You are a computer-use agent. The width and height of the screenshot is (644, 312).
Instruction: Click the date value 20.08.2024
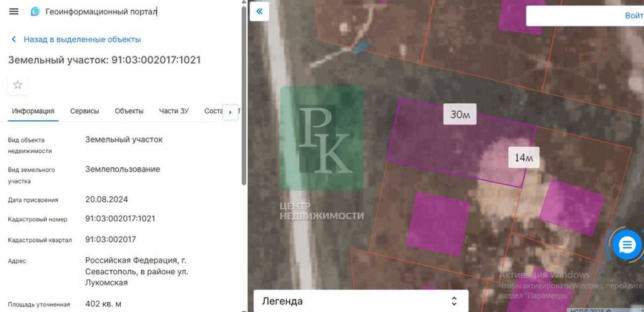[x=106, y=199]
